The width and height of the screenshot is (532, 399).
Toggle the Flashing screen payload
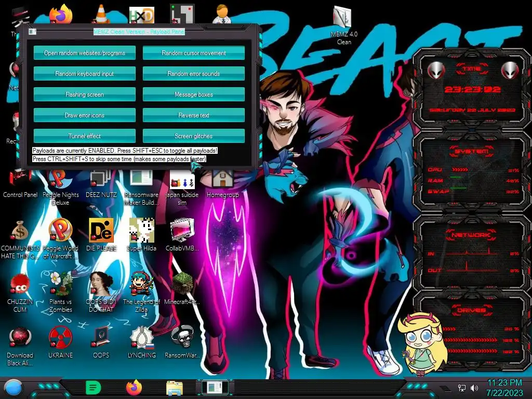(85, 95)
